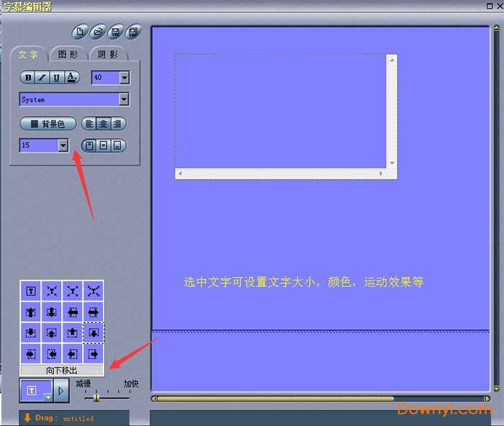Screen dimensions: 504x426
Task: Click text box scroll-up arrow
Action: [x=392, y=60]
